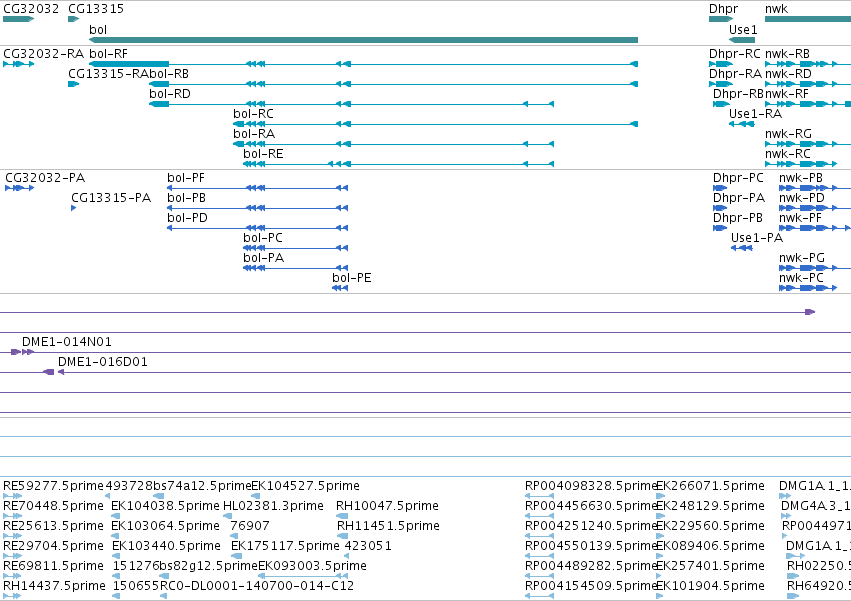
Task: Open EST RH10047.5prime
Action: click(388, 506)
